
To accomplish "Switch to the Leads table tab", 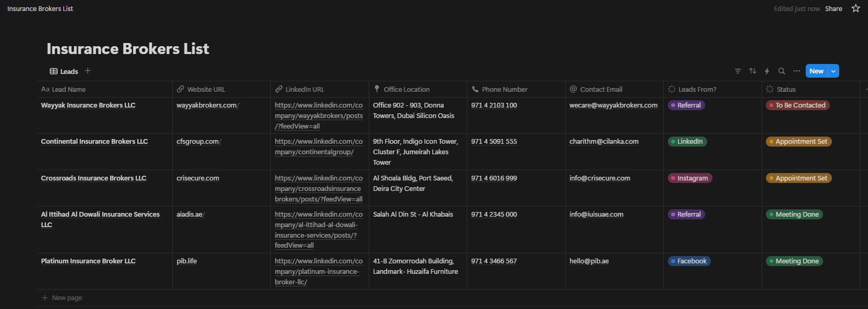I will coord(64,71).
